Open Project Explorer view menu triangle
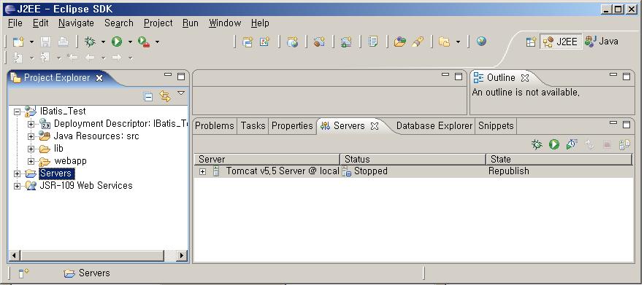This screenshot has height=285, width=644. (x=181, y=93)
